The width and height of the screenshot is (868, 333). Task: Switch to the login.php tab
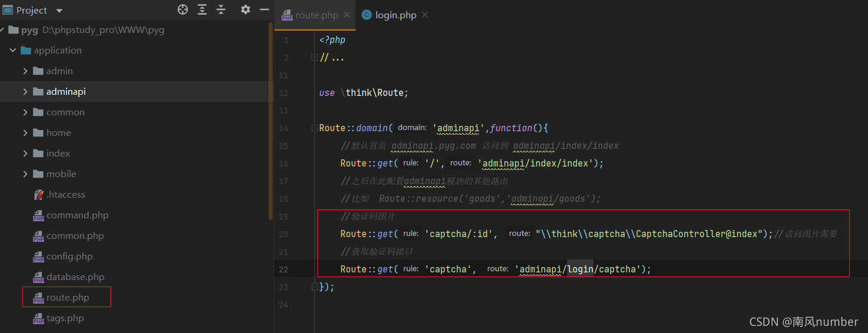396,15
